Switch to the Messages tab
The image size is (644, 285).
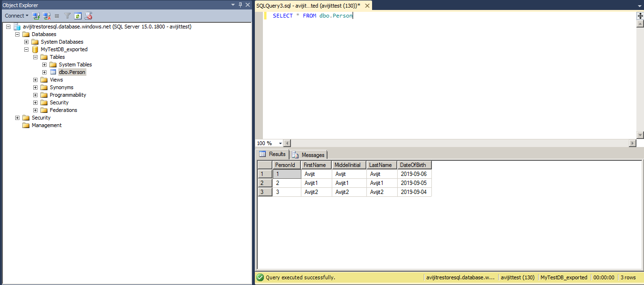(x=308, y=155)
